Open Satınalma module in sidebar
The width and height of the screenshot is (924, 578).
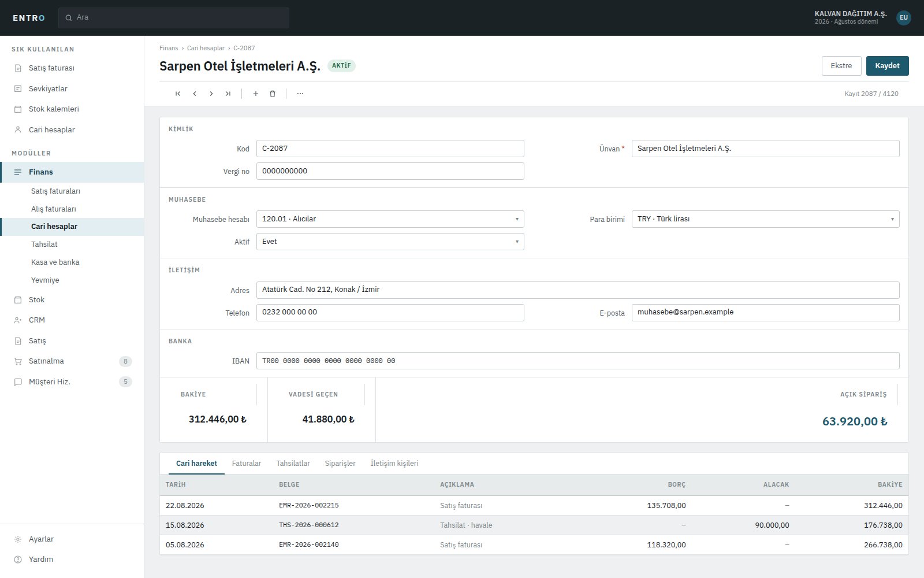tap(72, 361)
